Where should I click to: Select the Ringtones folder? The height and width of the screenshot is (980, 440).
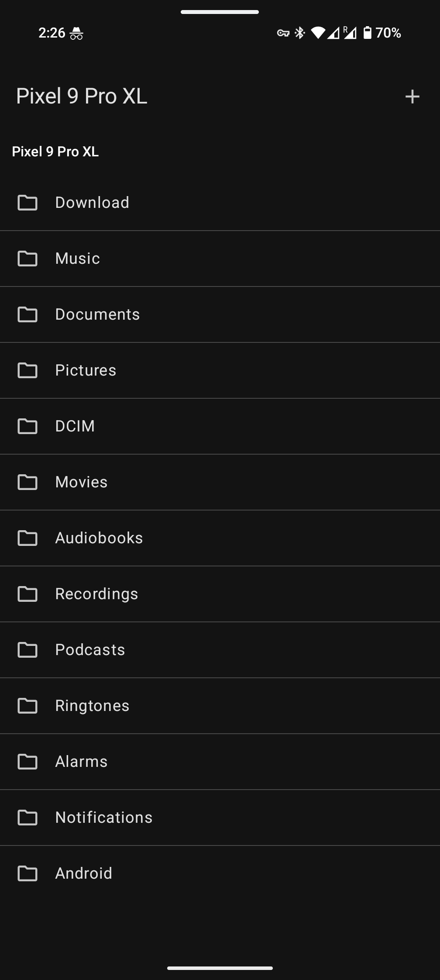click(x=92, y=706)
